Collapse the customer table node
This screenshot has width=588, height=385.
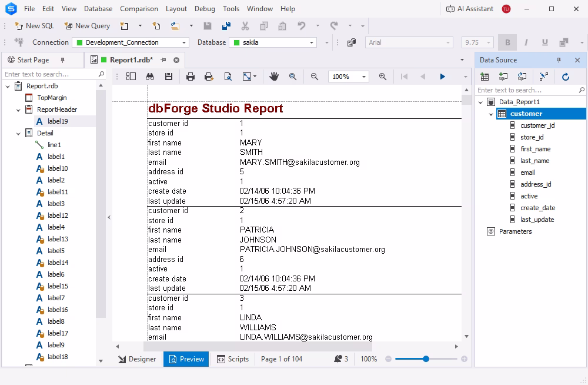tap(491, 114)
